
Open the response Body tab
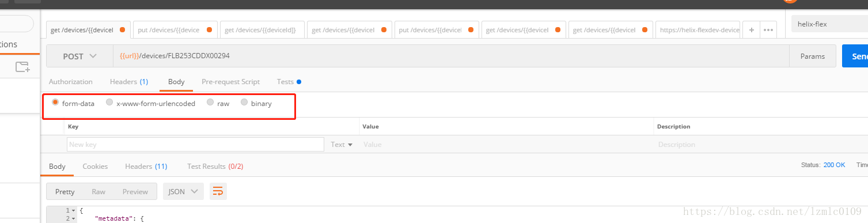click(57, 167)
